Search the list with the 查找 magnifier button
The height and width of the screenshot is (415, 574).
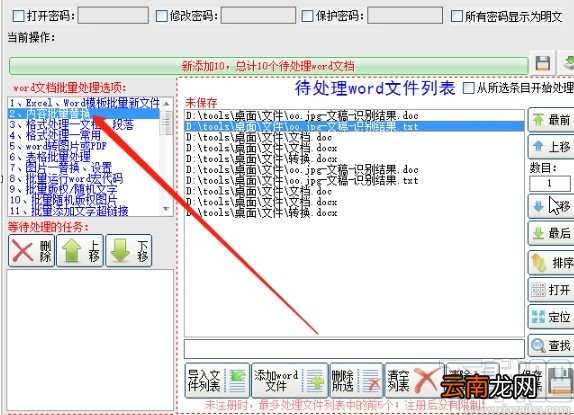552,345
